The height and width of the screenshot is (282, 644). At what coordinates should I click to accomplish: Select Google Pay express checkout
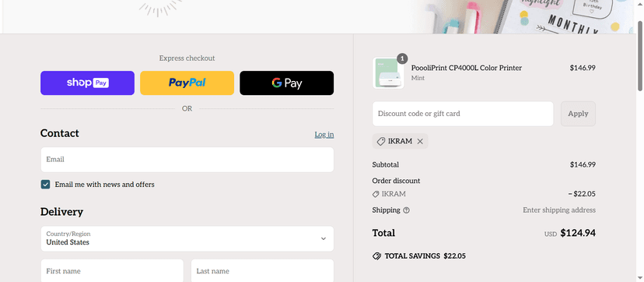point(287,83)
